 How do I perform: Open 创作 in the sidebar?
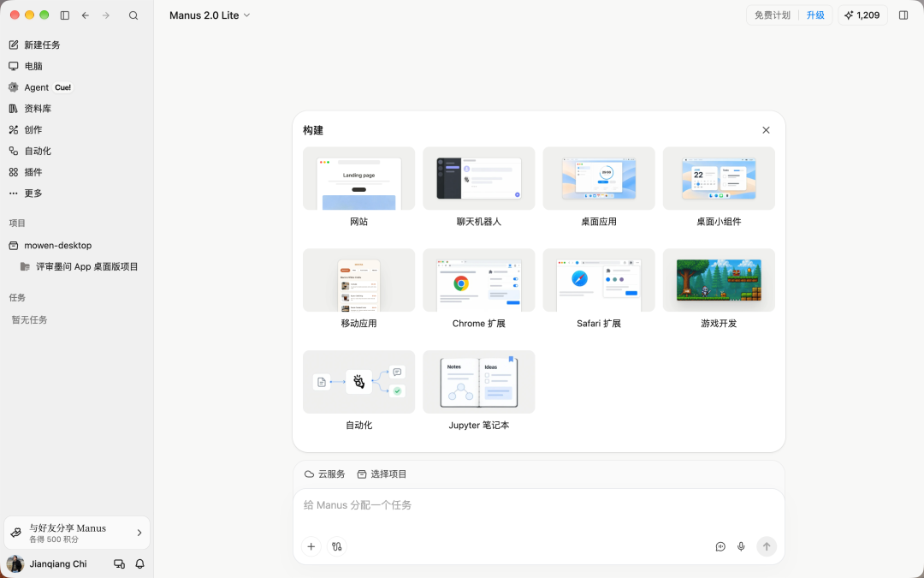77,130
